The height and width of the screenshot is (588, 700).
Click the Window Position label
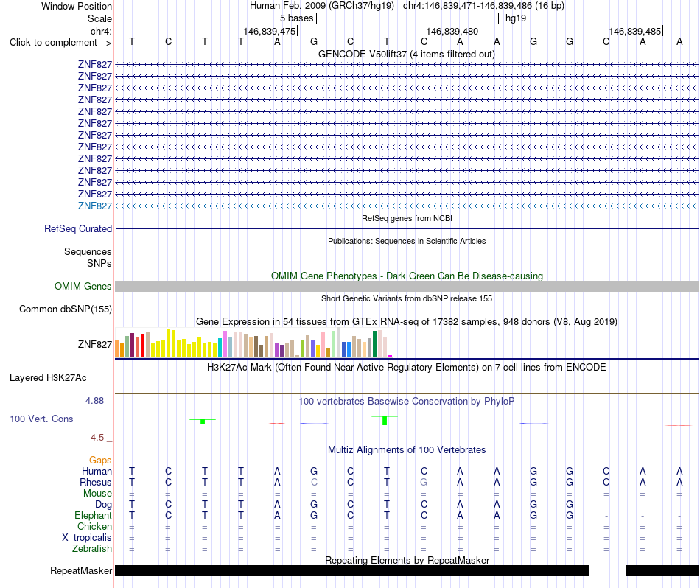(x=77, y=6)
